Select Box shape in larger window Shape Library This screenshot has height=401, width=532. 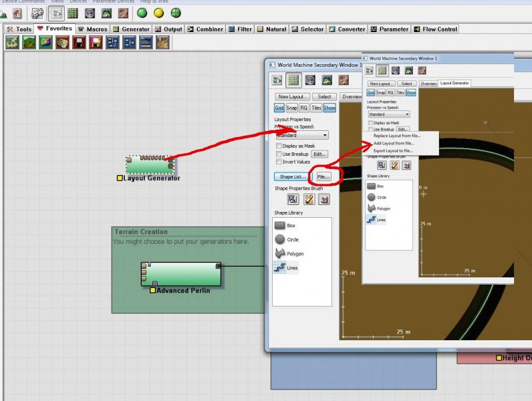pyautogui.click(x=285, y=225)
